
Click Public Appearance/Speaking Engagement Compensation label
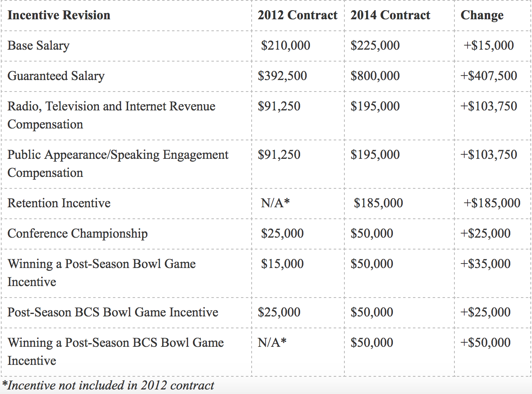pos(118,164)
